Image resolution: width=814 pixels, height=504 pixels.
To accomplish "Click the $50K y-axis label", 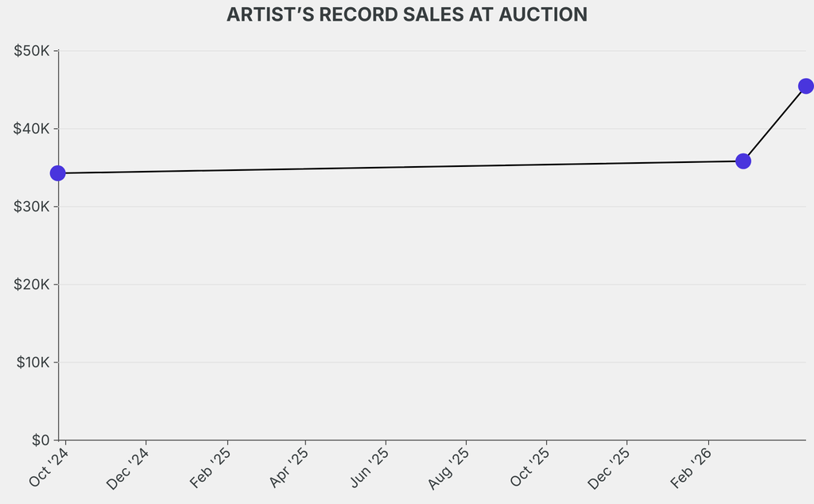I will click(x=33, y=51).
